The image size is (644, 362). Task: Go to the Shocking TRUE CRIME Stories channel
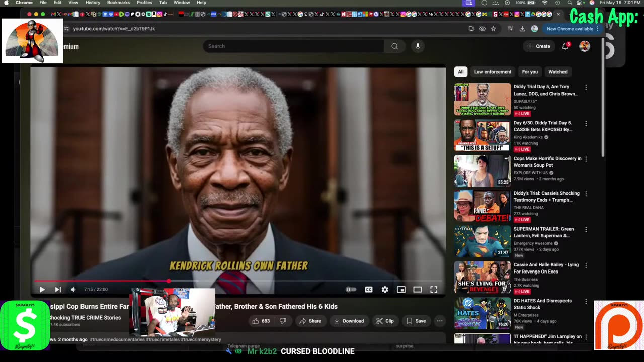(x=85, y=318)
